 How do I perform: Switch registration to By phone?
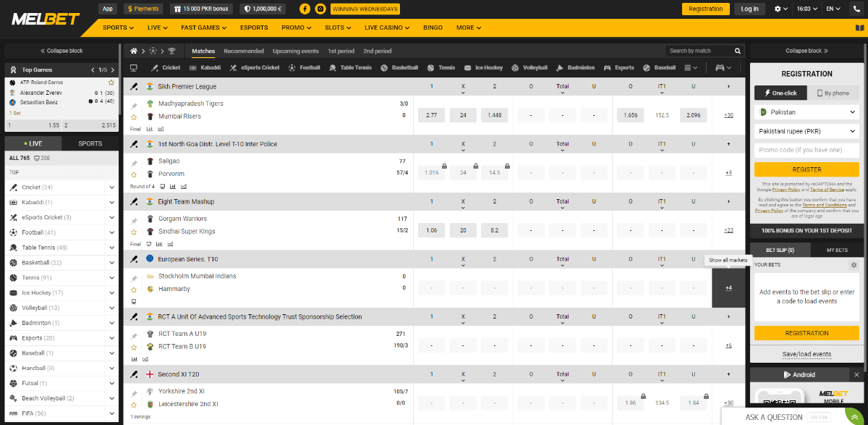click(x=833, y=93)
